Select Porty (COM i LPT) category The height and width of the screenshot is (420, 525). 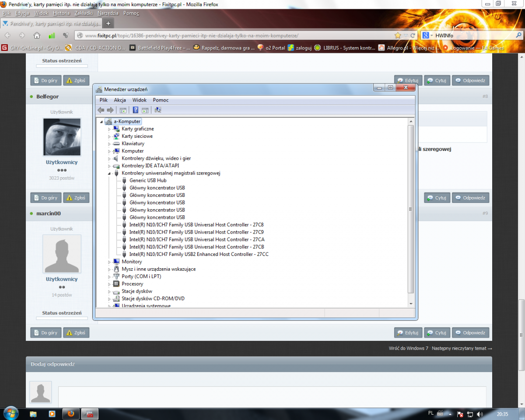click(141, 277)
